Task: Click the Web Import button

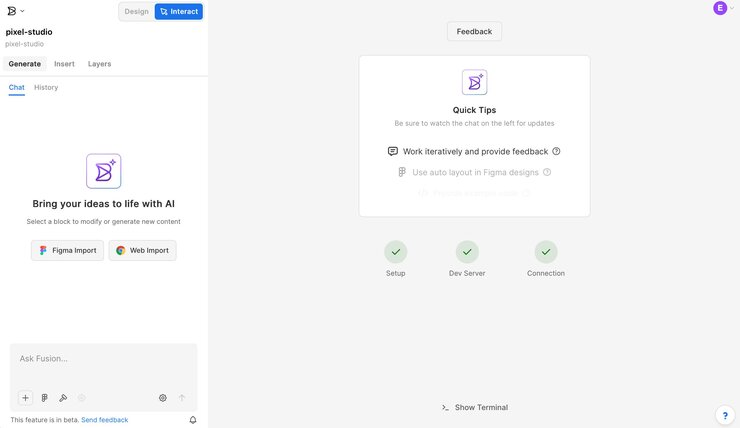Action: point(143,251)
